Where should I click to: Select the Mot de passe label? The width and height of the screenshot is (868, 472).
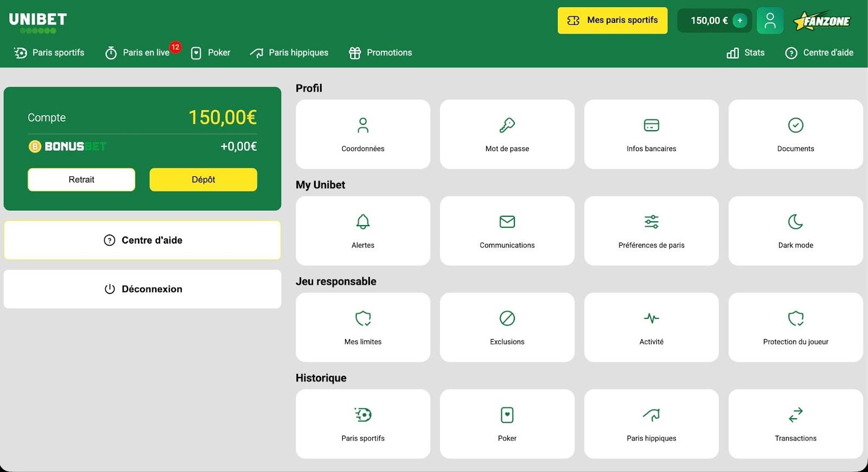(x=507, y=149)
